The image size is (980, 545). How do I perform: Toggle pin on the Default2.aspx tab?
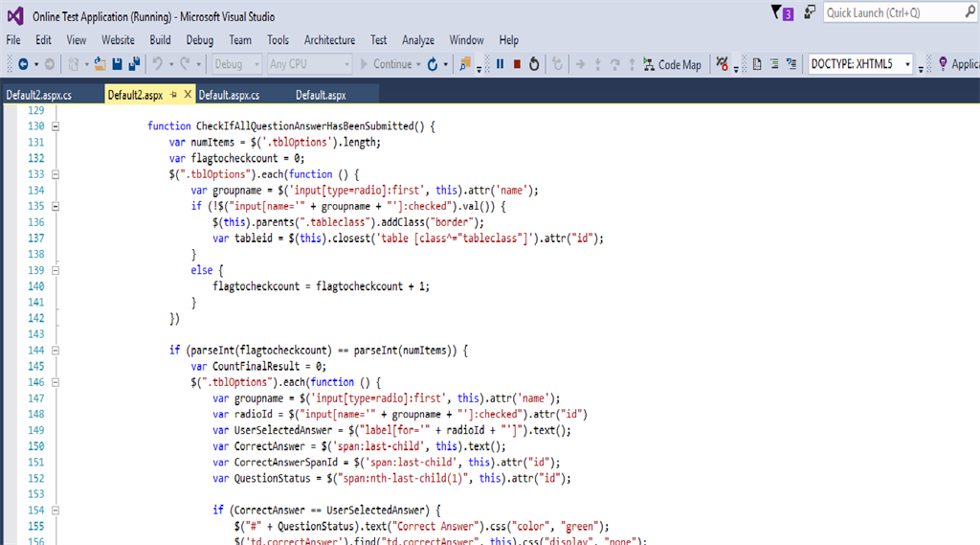click(174, 95)
